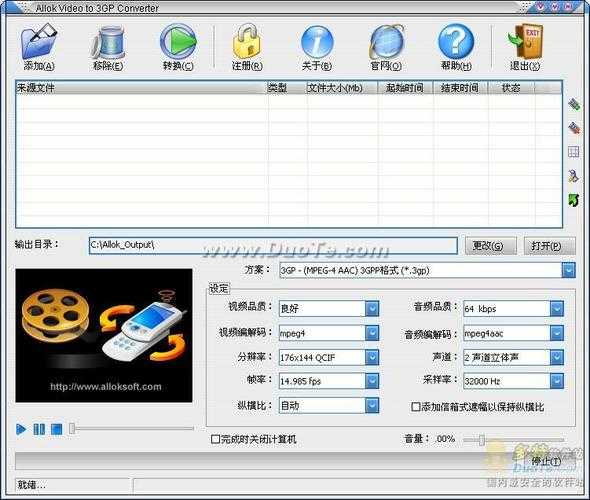
Task: Click the output directory path field
Action: pyautogui.click(x=273, y=246)
